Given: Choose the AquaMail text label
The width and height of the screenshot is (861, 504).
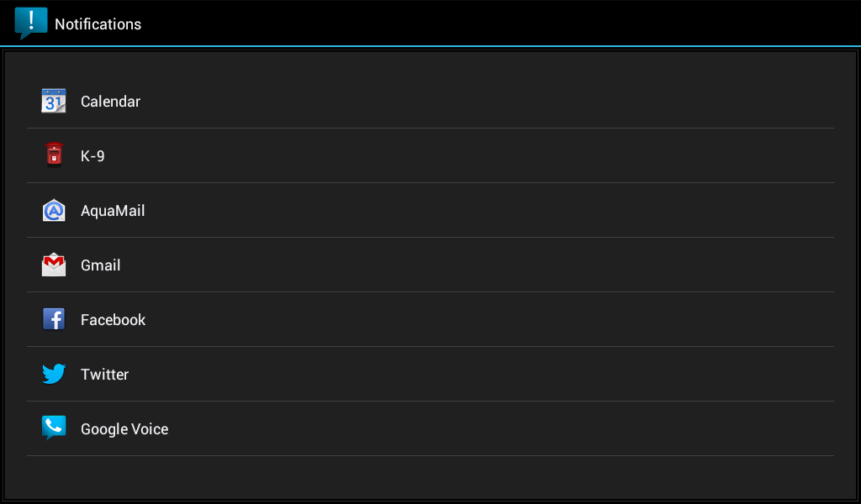Looking at the screenshot, I should click(x=113, y=211).
